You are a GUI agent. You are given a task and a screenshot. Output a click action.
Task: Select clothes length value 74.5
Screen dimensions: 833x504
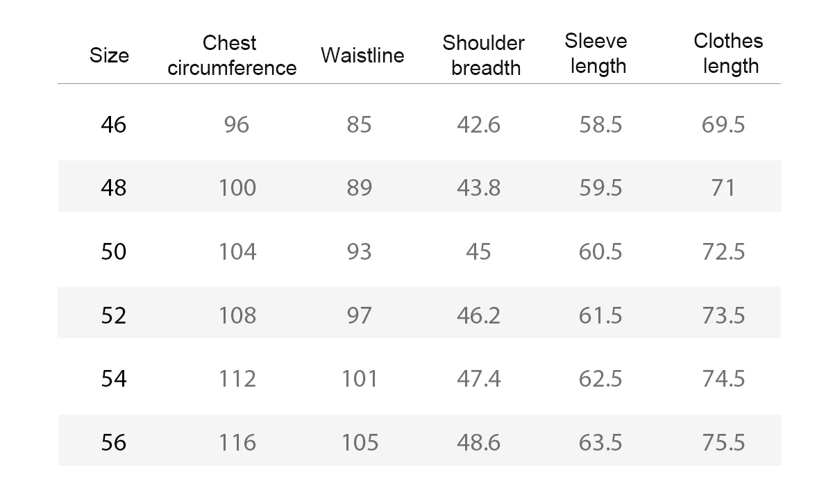pyautogui.click(x=723, y=378)
